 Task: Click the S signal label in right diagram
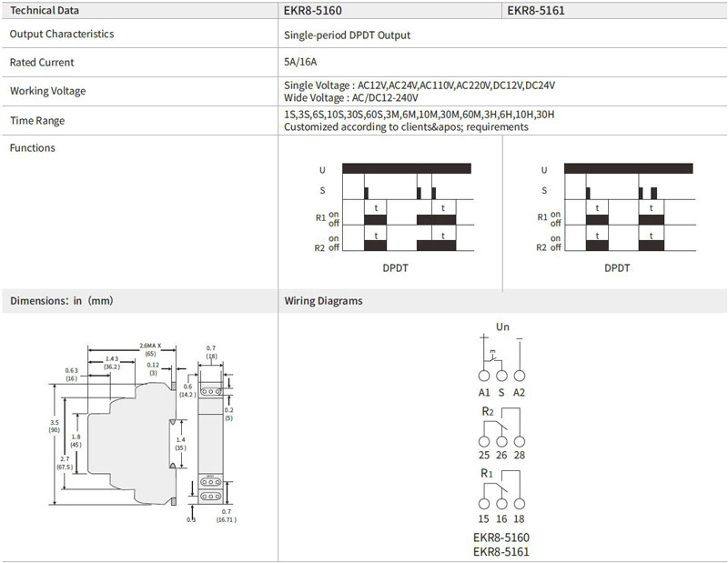pyautogui.click(x=544, y=191)
